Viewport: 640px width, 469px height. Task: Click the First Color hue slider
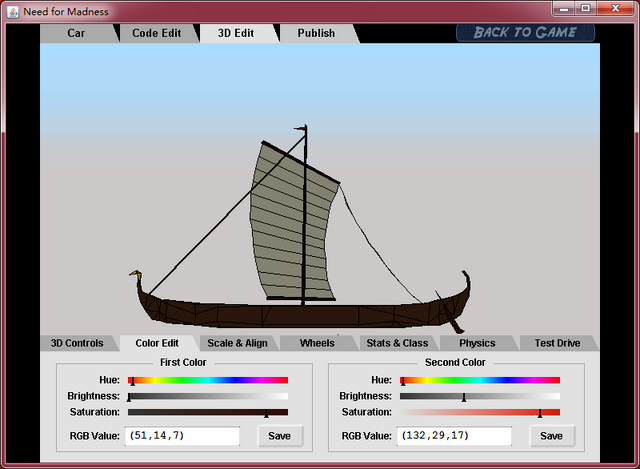click(208, 380)
